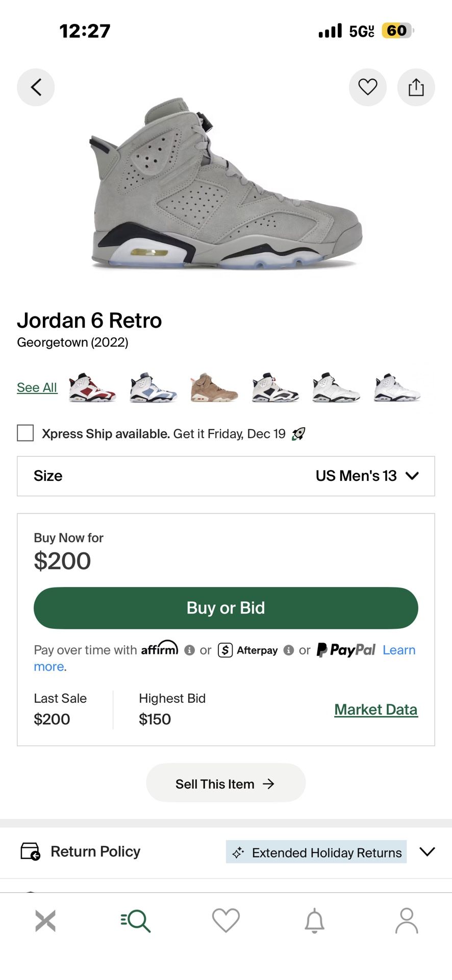Open the notifications bell

click(x=315, y=921)
